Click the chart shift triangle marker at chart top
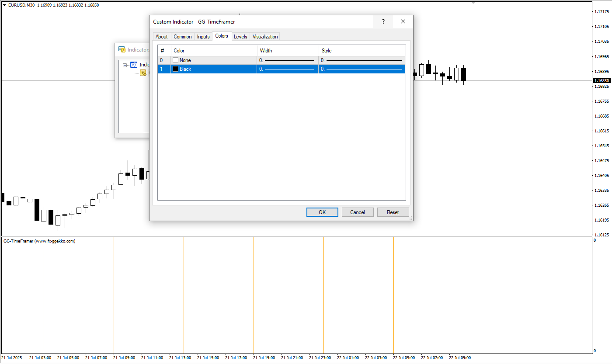Screen dimensions: 612x364 [x=473, y=3]
